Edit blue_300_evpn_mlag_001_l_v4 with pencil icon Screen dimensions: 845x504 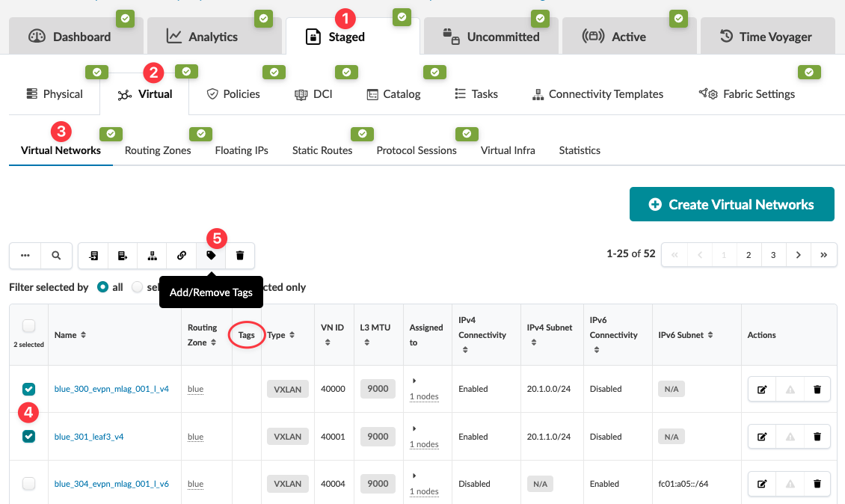click(x=762, y=389)
